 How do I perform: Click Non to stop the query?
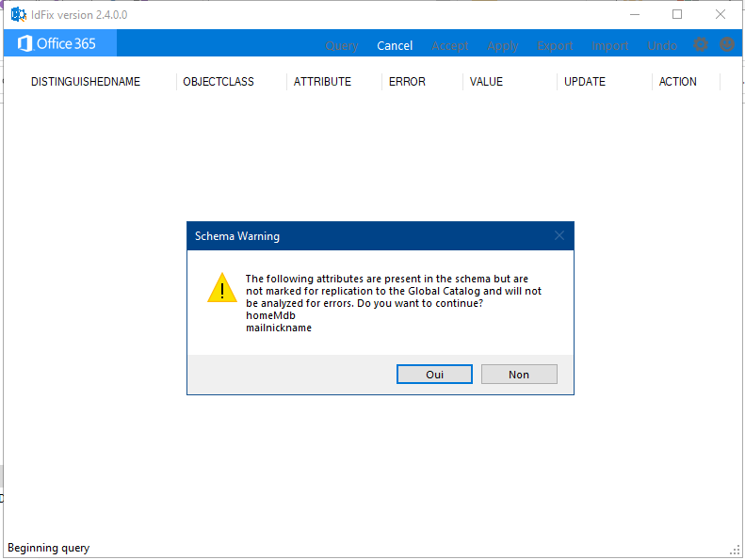(x=519, y=375)
